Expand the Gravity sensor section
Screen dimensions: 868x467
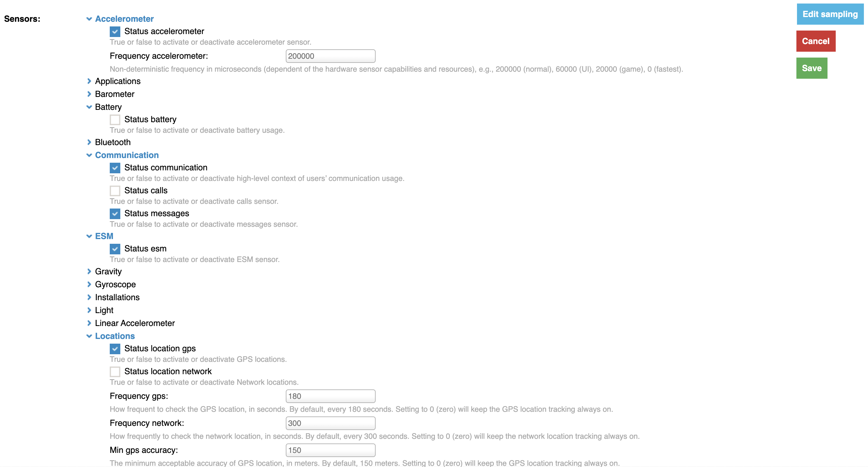click(x=89, y=271)
